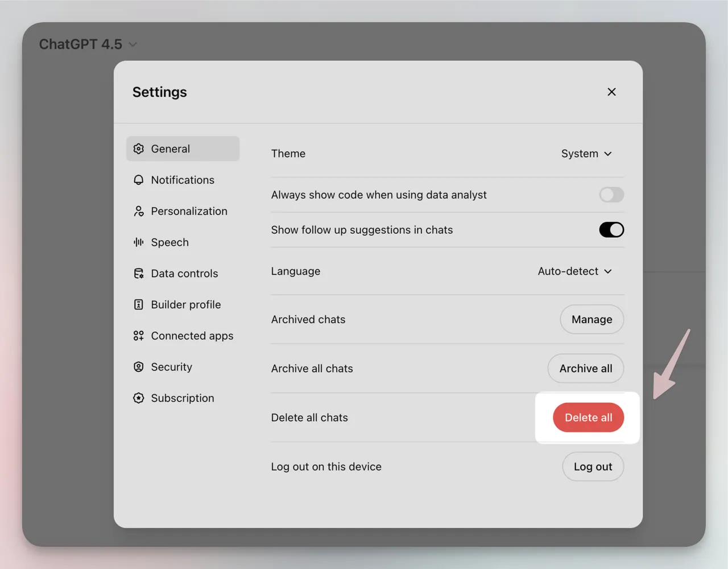The height and width of the screenshot is (569, 728).
Task: Switch to the Personalization tab
Action: coord(183,211)
